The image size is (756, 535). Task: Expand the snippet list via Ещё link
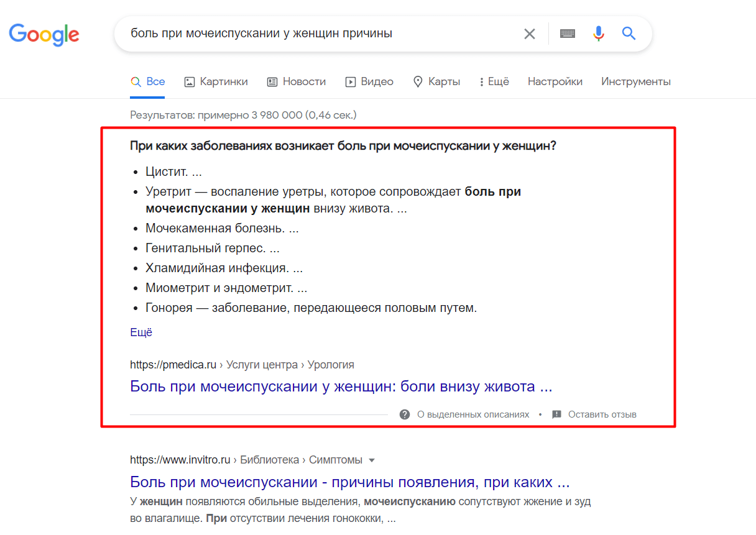tap(141, 332)
